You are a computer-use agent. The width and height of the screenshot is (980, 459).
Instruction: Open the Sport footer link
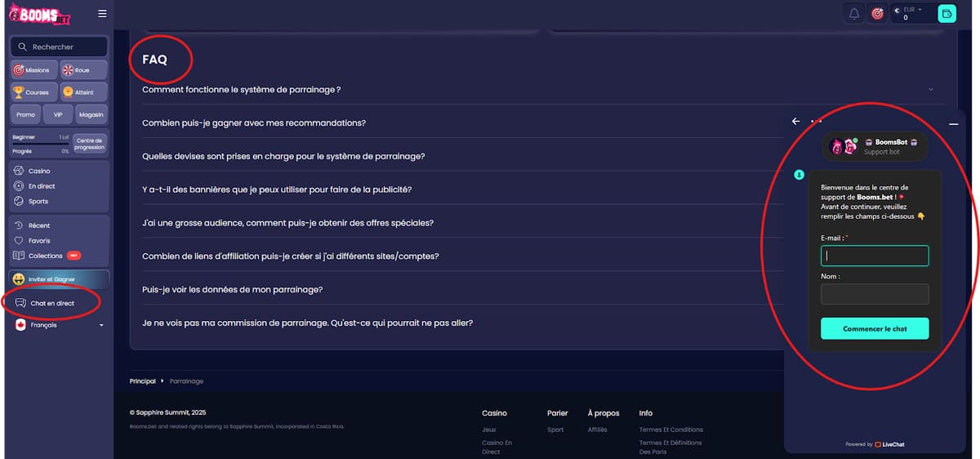pyautogui.click(x=555, y=430)
